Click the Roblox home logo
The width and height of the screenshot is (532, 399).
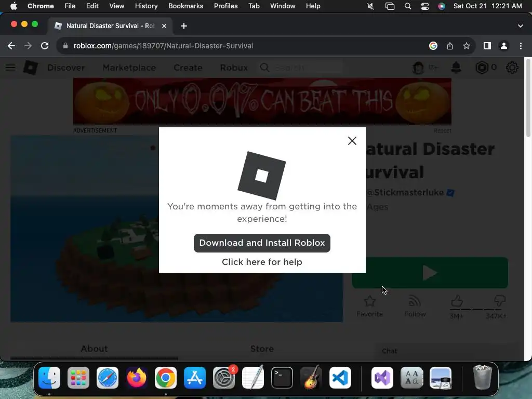click(x=30, y=68)
